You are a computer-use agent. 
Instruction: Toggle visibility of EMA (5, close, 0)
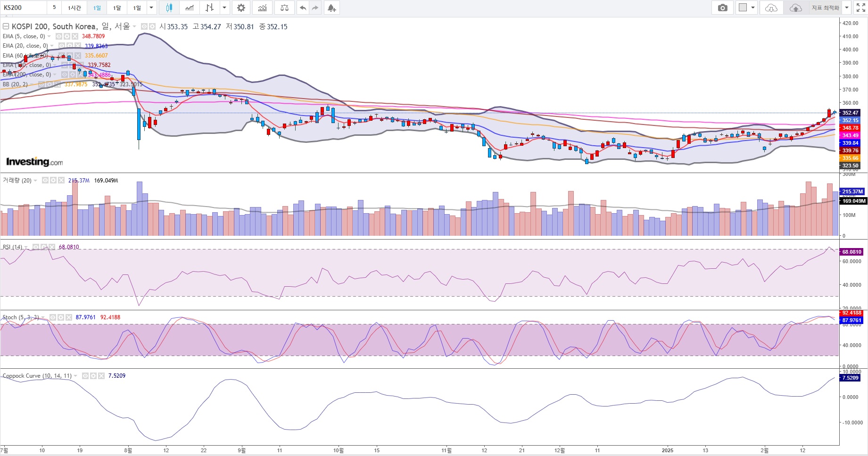59,36
